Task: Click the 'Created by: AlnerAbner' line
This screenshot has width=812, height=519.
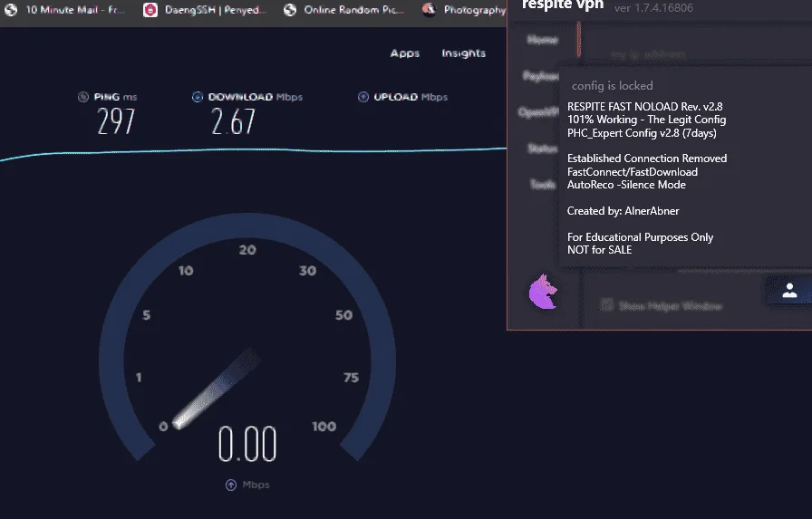Action: coord(623,211)
